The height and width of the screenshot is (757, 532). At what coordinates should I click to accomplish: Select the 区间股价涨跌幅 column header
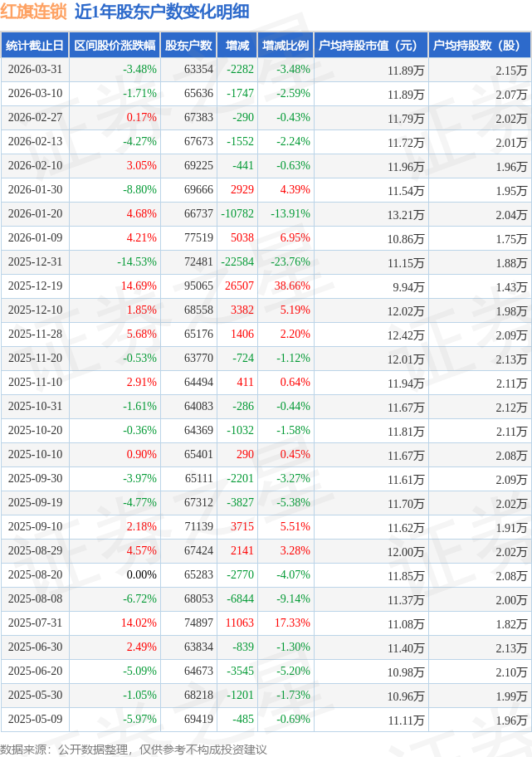(x=114, y=46)
